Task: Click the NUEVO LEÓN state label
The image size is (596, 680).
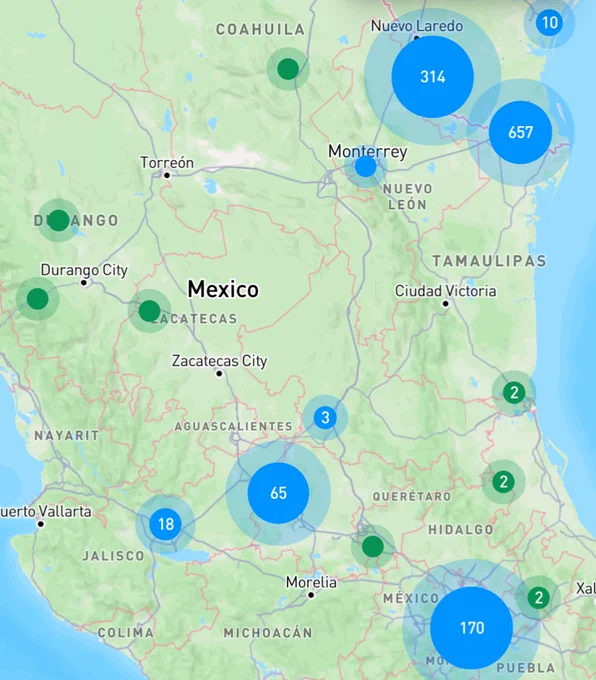Action: point(408,196)
